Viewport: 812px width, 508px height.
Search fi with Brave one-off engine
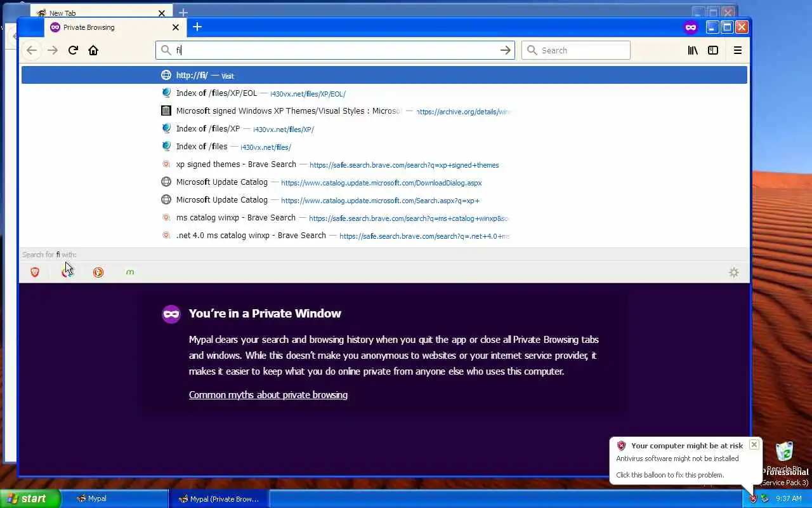35,272
